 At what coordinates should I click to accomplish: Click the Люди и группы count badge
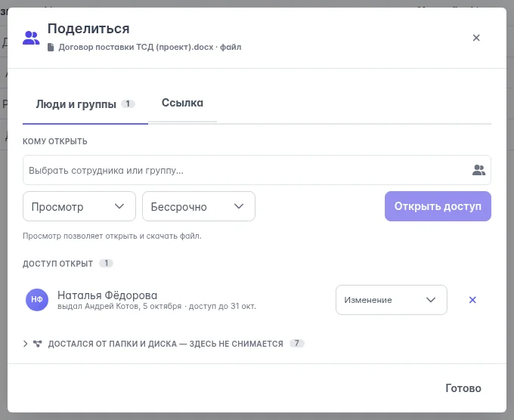128,103
